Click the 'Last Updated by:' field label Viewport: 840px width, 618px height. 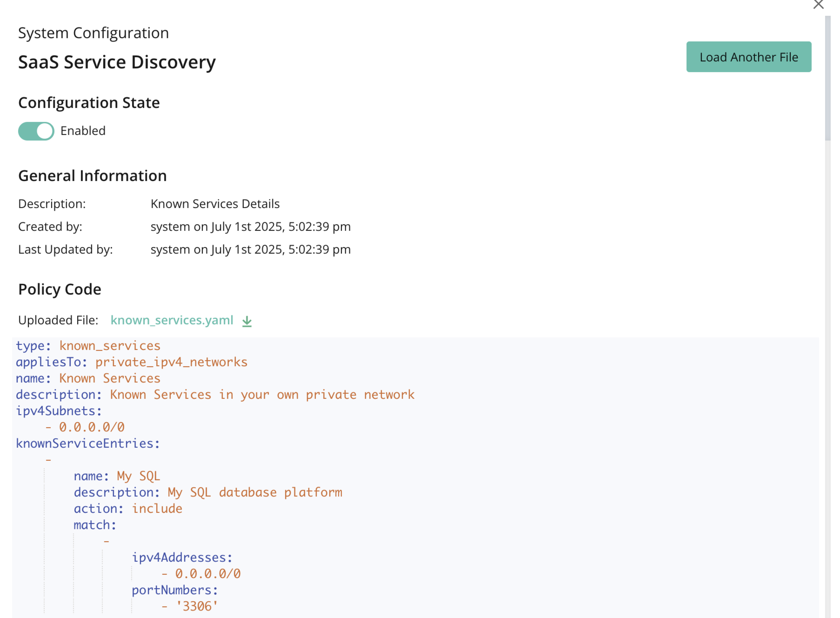(65, 249)
